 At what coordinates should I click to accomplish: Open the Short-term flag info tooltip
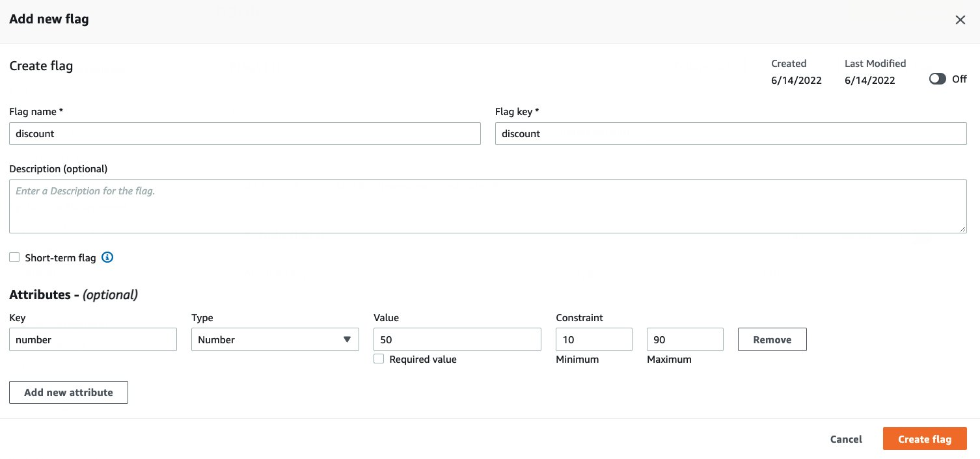tap(107, 257)
